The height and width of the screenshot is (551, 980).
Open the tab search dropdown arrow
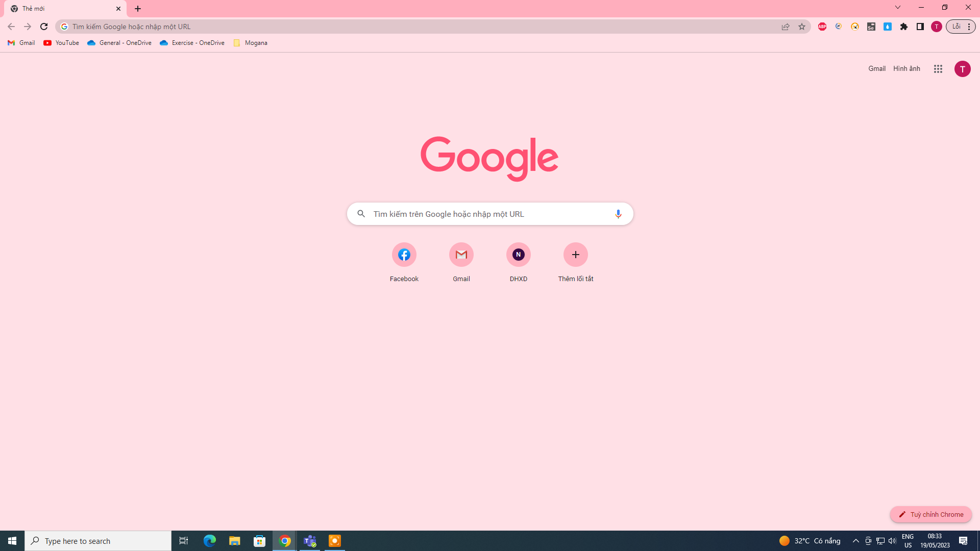[x=897, y=8]
